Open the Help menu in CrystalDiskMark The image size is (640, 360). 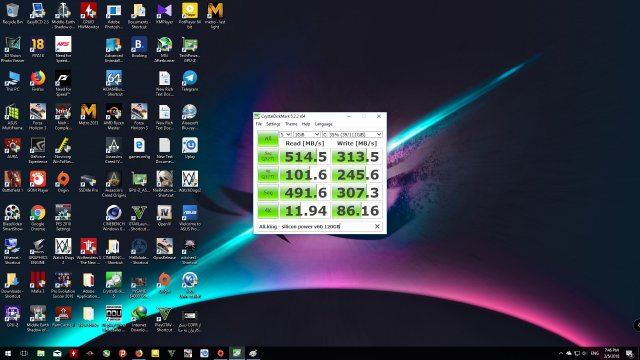click(306, 124)
